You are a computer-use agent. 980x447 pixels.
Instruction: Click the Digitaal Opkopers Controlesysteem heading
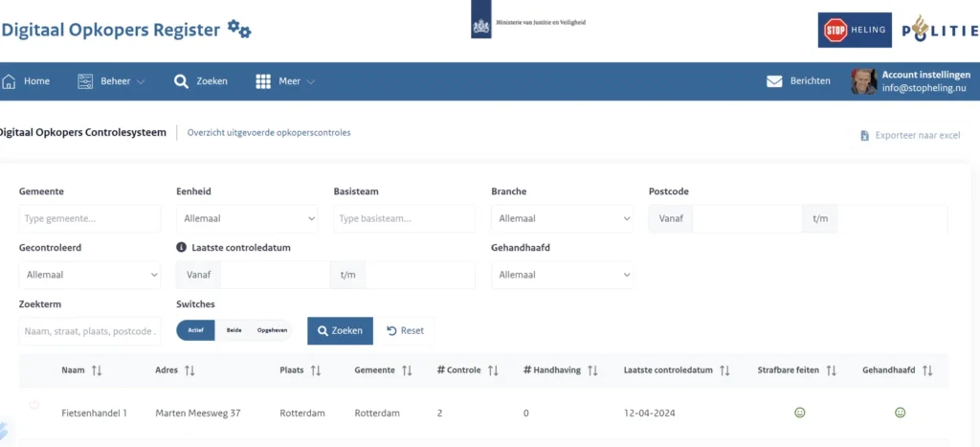tap(82, 132)
